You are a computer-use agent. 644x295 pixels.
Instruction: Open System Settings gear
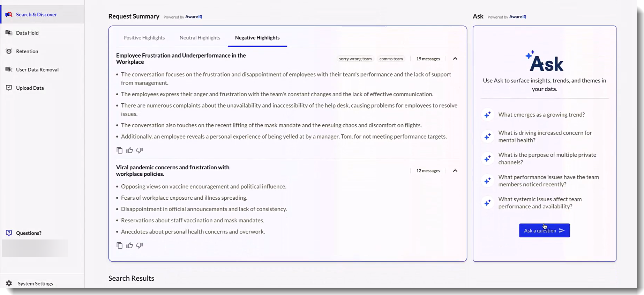coord(9,283)
